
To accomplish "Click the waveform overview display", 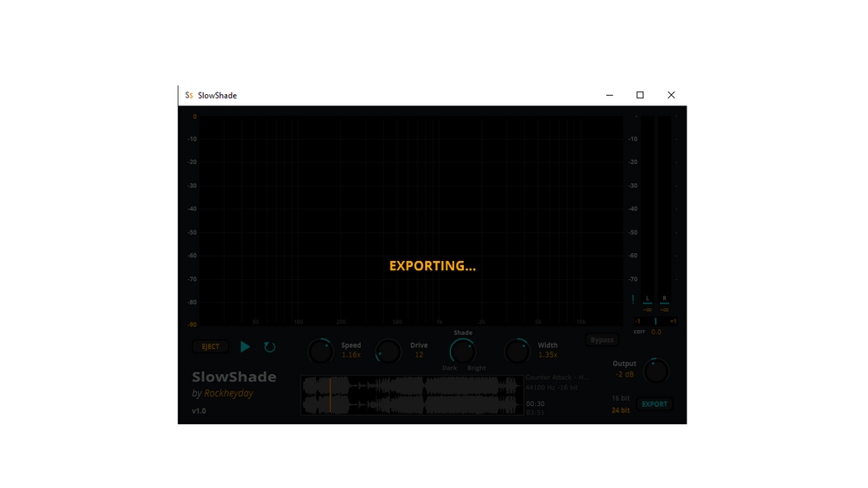I will click(412, 395).
